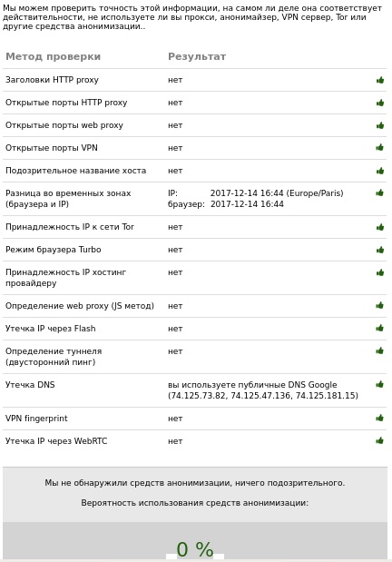Click thumbs-up icon for Определение web proxy JS

click(x=380, y=305)
